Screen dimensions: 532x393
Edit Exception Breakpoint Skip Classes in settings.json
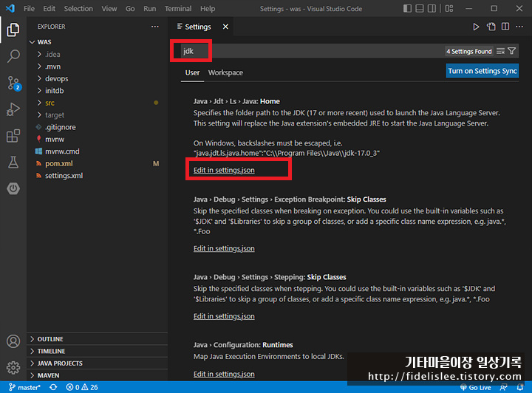pyautogui.click(x=224, y=248)
